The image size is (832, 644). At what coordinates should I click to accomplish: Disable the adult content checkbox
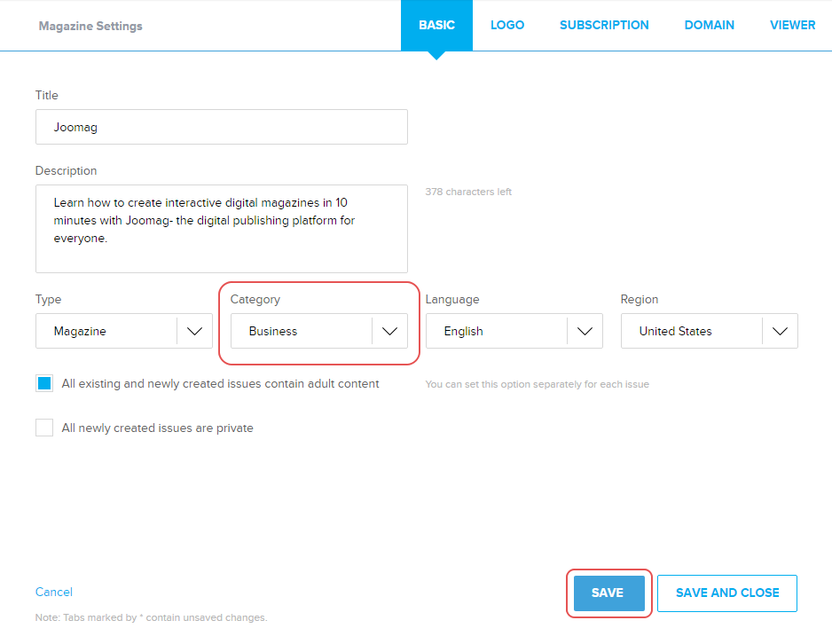click(44, 384)
